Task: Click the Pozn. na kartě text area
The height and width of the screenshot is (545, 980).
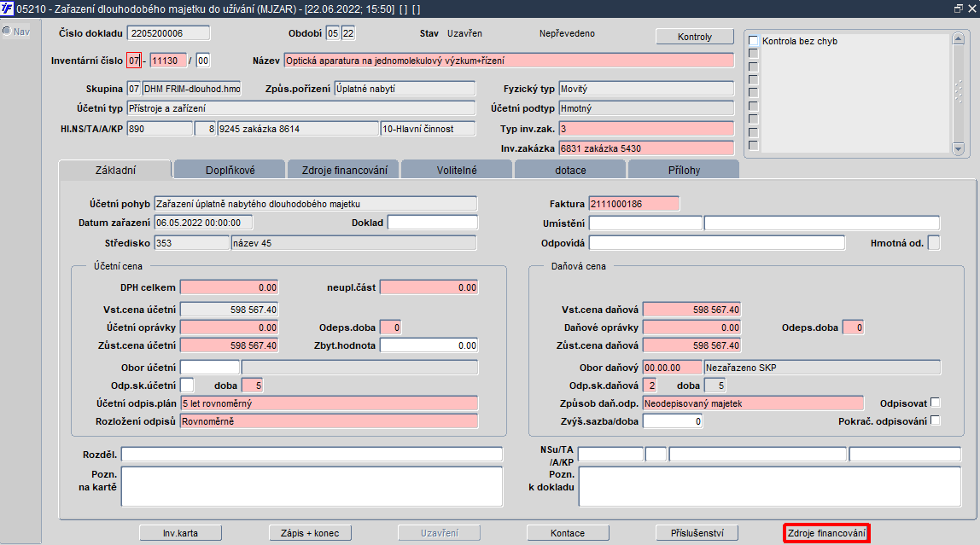Action: (312, 486)
